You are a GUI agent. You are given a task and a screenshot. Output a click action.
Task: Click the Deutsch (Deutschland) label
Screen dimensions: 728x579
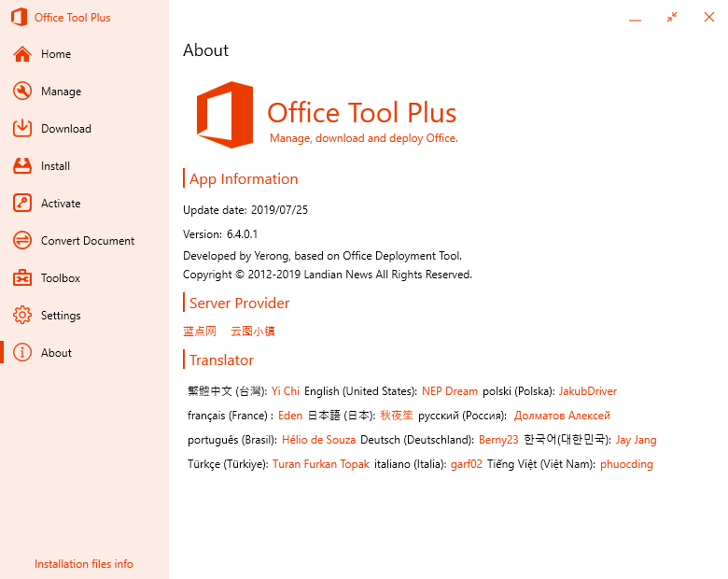coord(417,440)
